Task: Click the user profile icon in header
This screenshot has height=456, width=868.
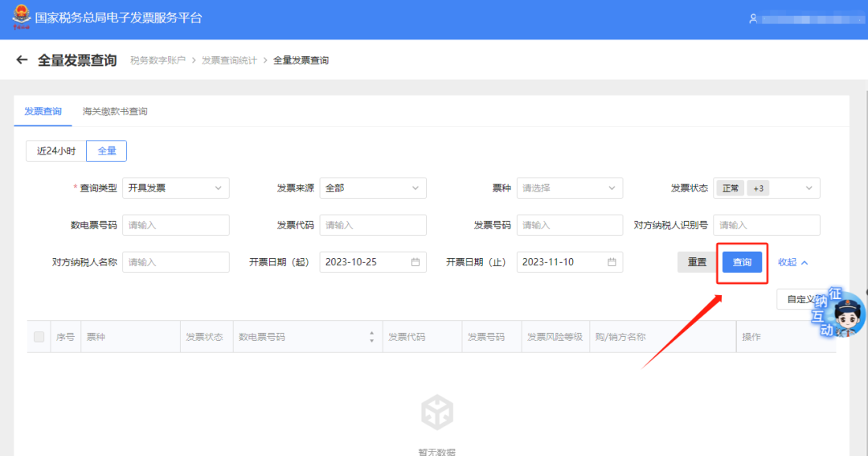Action: [753, 18]
